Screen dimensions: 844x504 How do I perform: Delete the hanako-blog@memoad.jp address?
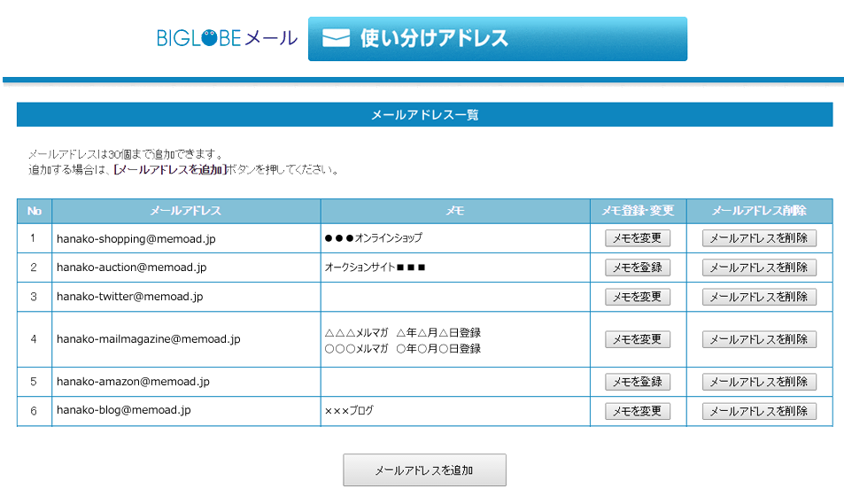pos(759,411)
